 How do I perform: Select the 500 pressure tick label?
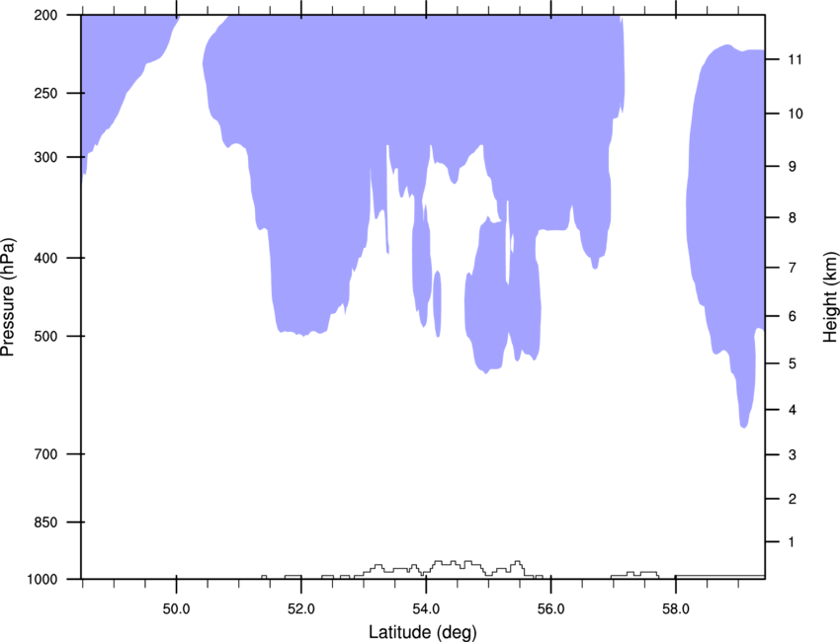[x=45, y=336]
